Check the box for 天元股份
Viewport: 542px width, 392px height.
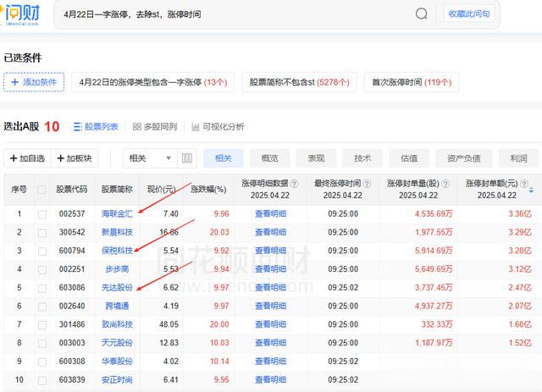click(42, 343)
